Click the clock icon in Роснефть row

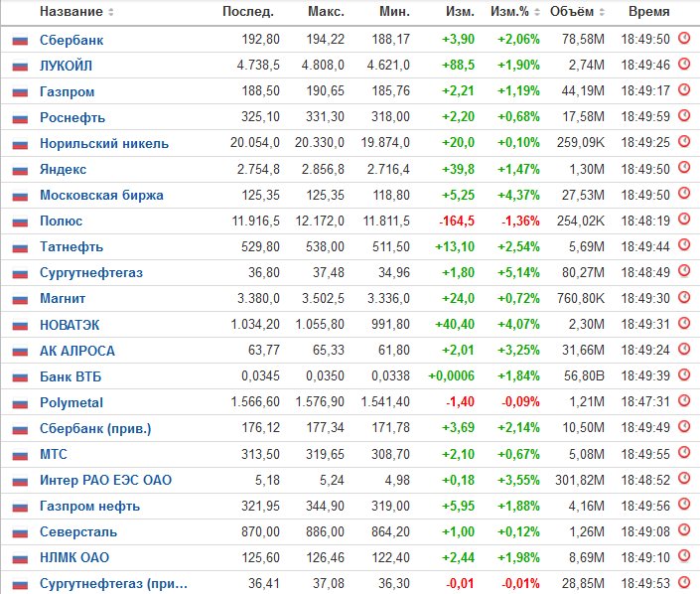pyautogui.click(x=684, y=115)
